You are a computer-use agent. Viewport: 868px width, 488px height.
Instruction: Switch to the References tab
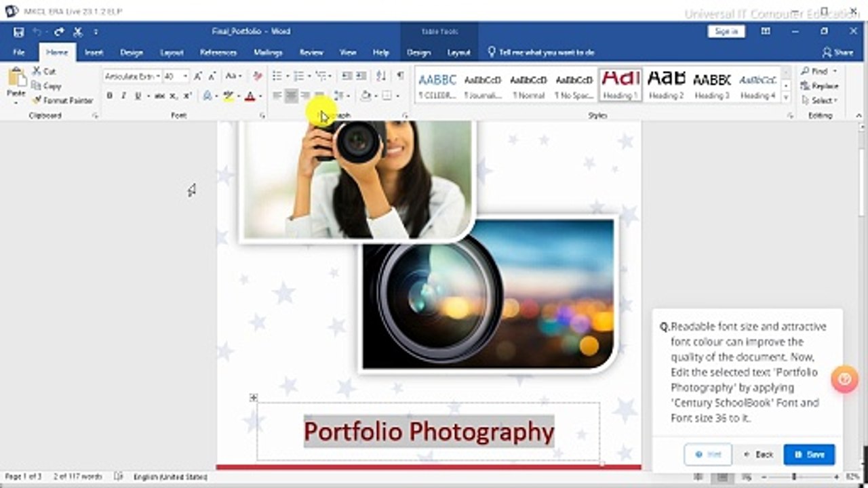pos(218,52)
